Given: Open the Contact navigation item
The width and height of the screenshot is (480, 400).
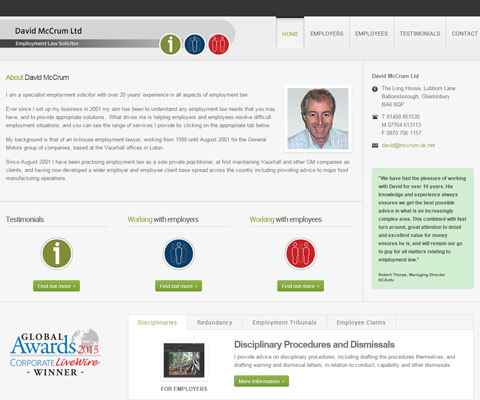Looking at the screenshot, I should point(464,34).
